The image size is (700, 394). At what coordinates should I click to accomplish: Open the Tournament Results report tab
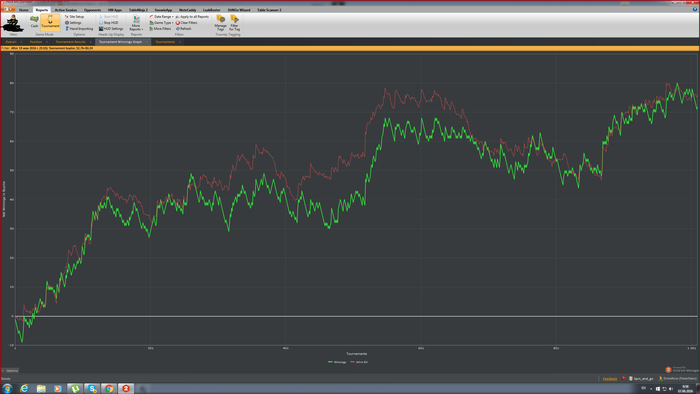71,42
